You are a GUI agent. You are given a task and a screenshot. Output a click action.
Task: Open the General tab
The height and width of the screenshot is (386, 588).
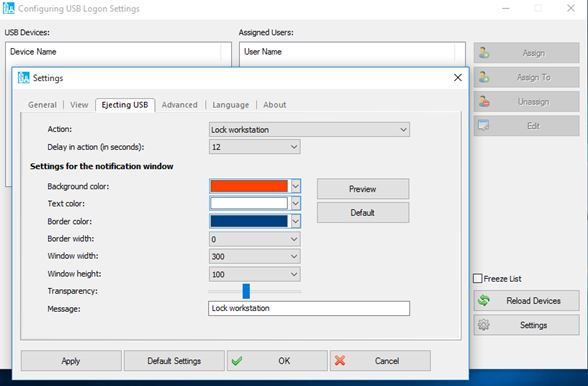pos(42,105)
